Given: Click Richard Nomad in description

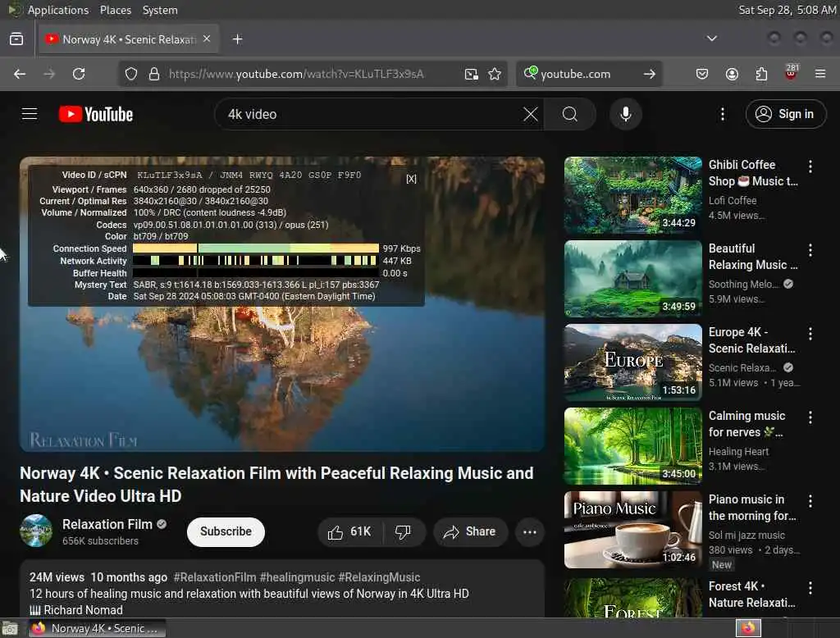Looking at the screenshot, I should point(83,610).
